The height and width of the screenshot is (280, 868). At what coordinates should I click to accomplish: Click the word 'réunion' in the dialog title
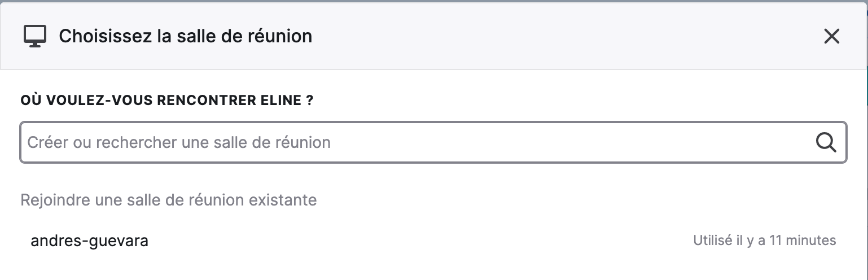280,37
